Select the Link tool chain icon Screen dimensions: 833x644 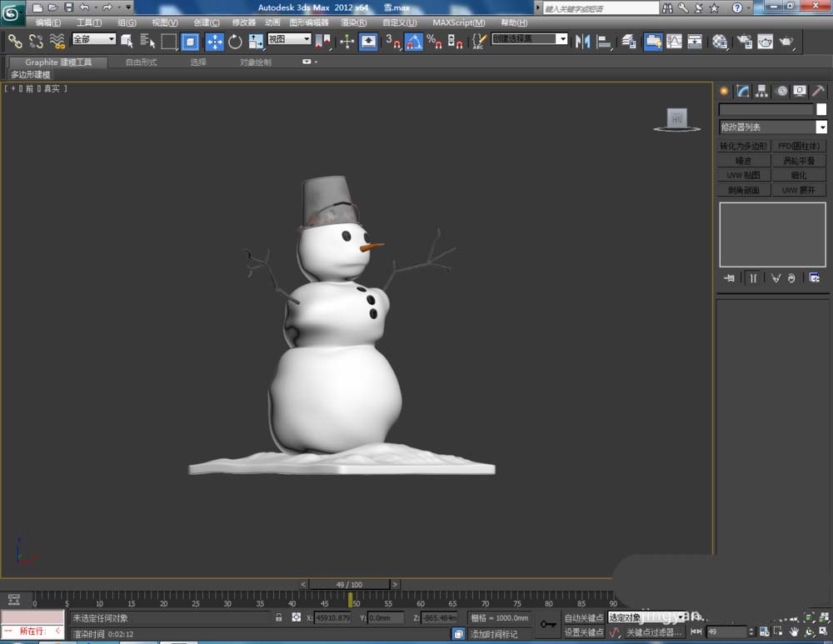pyautogui.click(x=15, y=42)
